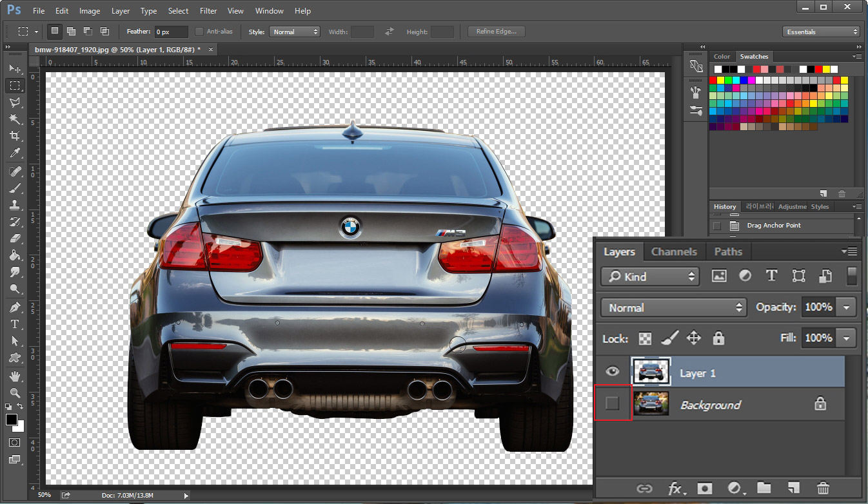The image size is (868, 504).
Task: Select the Eyedropper tool
Action: pyautogui.click(x=15, y=153)
